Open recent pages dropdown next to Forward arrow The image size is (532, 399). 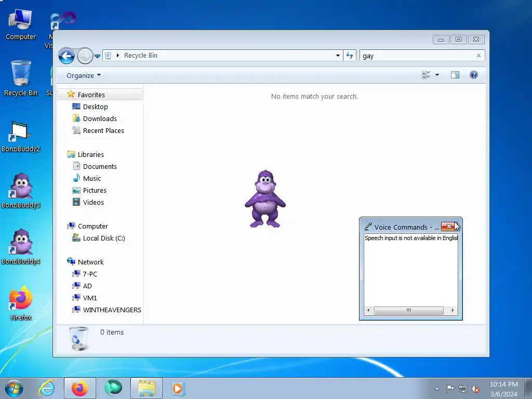point(97,56)
